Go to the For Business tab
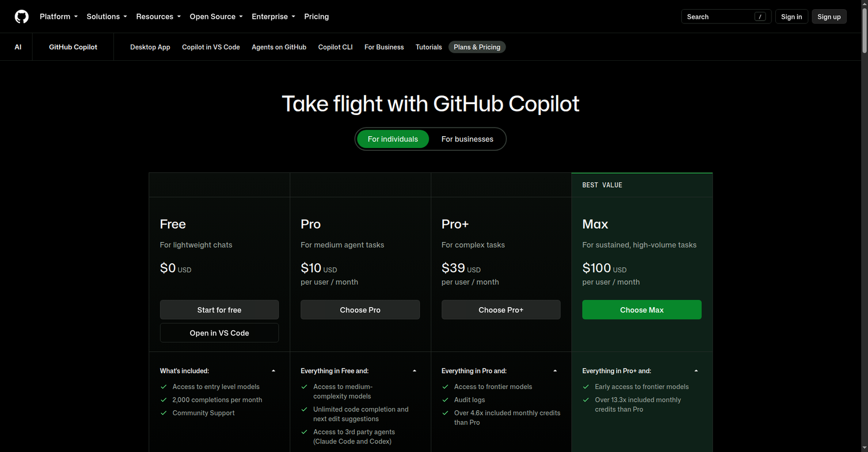 [384, 47]
